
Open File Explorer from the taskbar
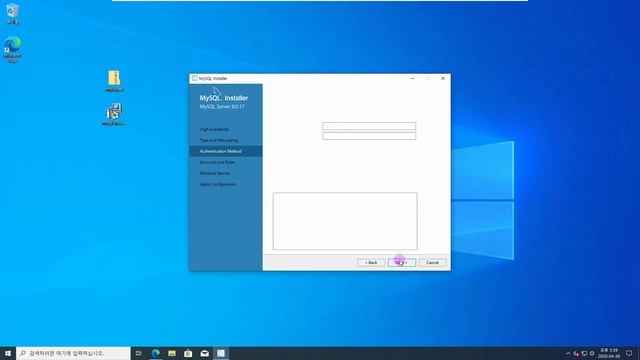click(x=172, y=353)
